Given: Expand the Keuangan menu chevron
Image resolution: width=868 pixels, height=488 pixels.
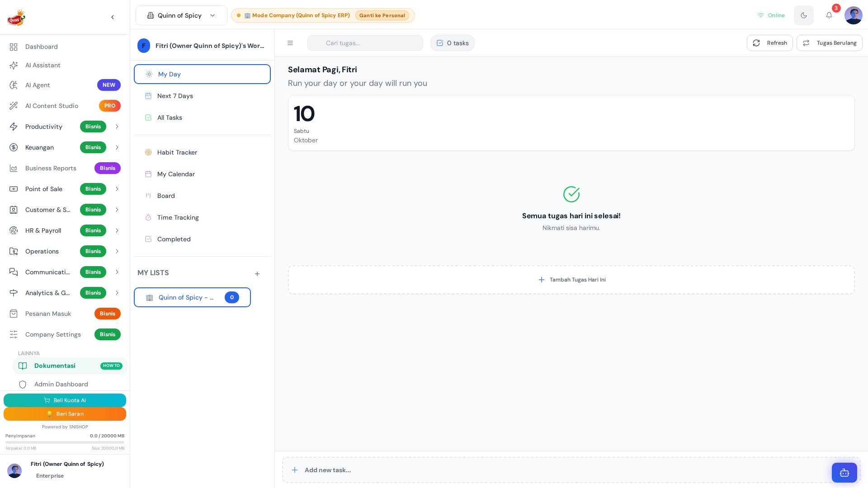Looking at the screenshot, I should pyautogui.click(x=117, y=147).
